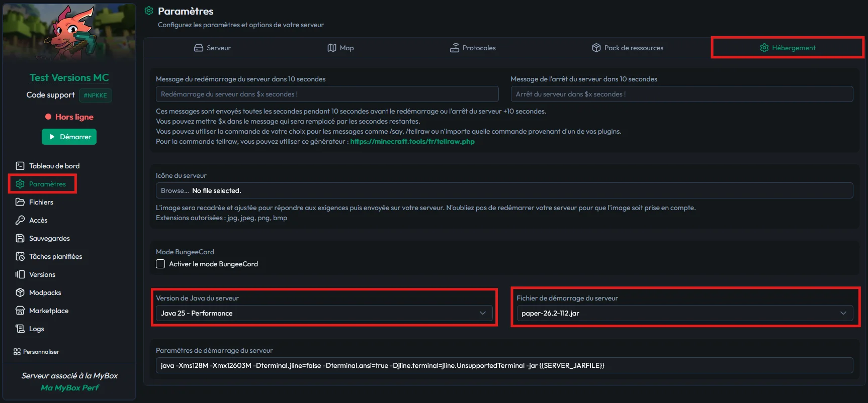Open Personnaliser in the sidebar
The width and height of the screenshot is (868, 403).
tap(36, 352)
